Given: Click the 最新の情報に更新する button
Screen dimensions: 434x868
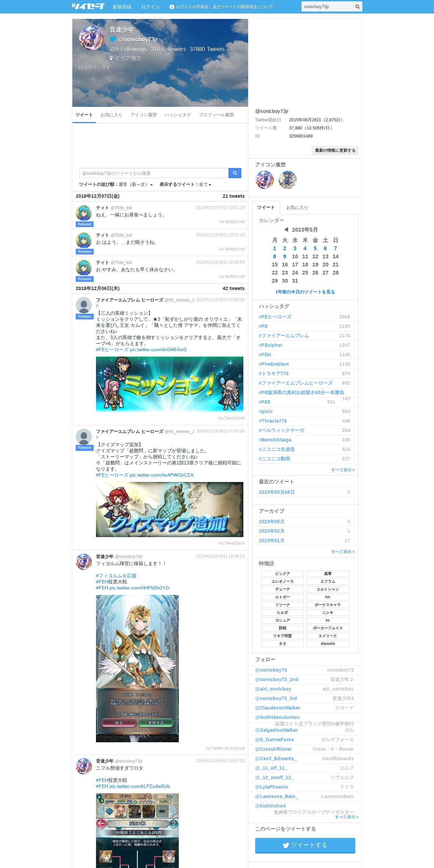Looking at the screenshot, I should [335, 150].
